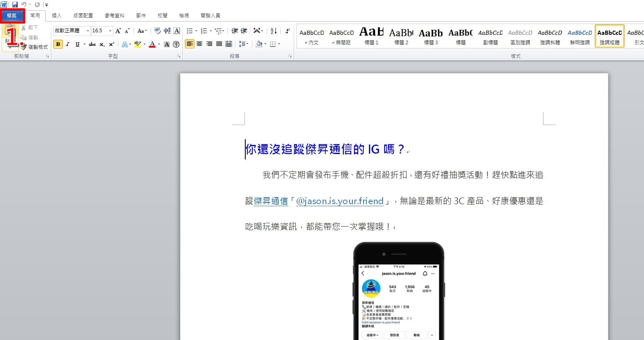Viewport: 644px width, 340px height.
Task: Open Customize Quick Access Toolbar dropdown
Action: 46,5
